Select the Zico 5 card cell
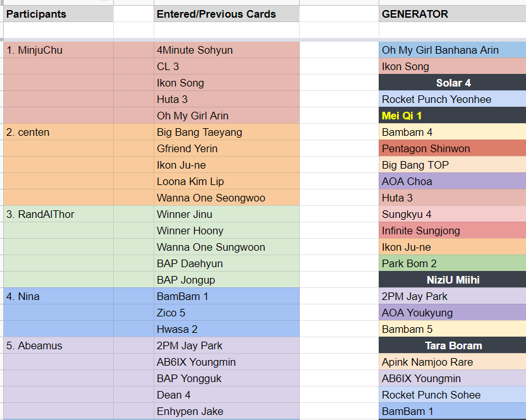The height and width of the screenshot is (420, 526). tap(226, 313)
